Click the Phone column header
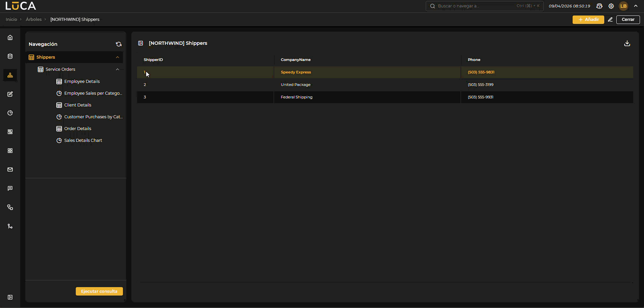Image resolution: width=644 pixels, height=308 pixels. (x=474, y=60)
